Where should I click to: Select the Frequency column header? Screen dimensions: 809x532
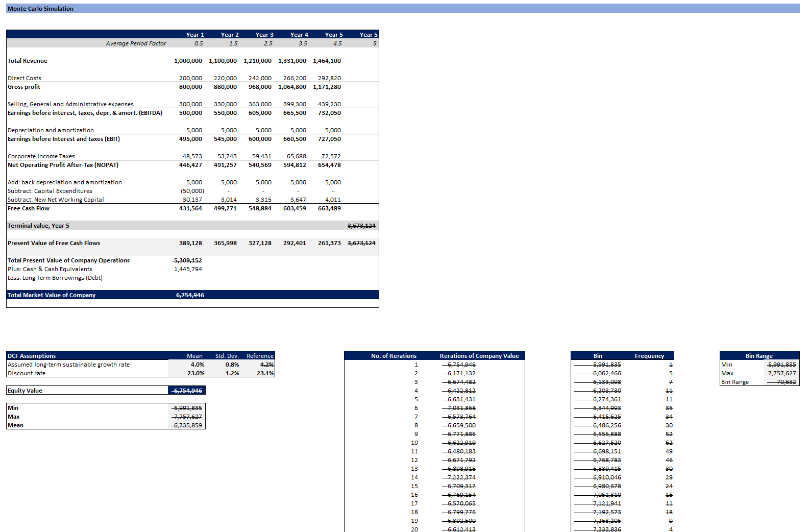point(649,356)
